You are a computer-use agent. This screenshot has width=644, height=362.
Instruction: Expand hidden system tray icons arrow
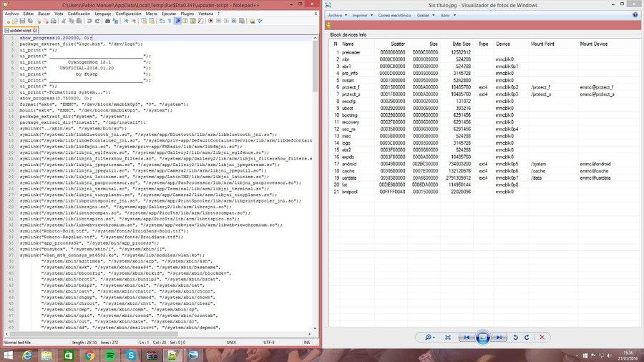(577, 356)
